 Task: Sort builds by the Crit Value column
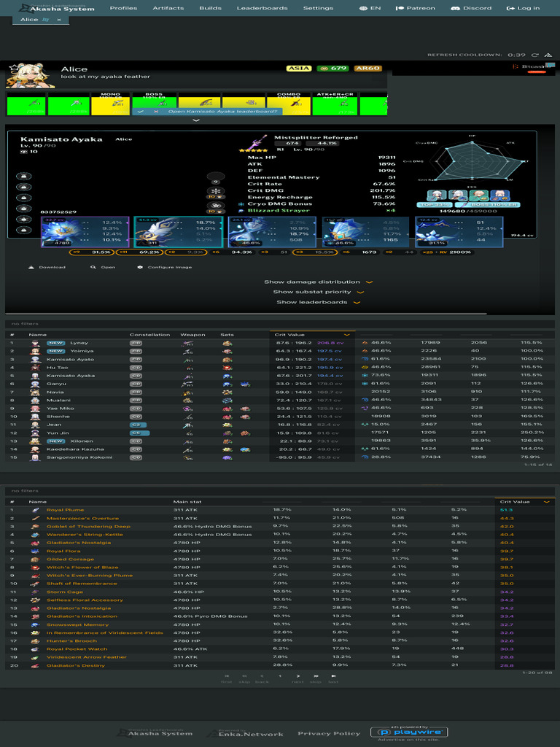pyautogui.click(x=312, y=335)
